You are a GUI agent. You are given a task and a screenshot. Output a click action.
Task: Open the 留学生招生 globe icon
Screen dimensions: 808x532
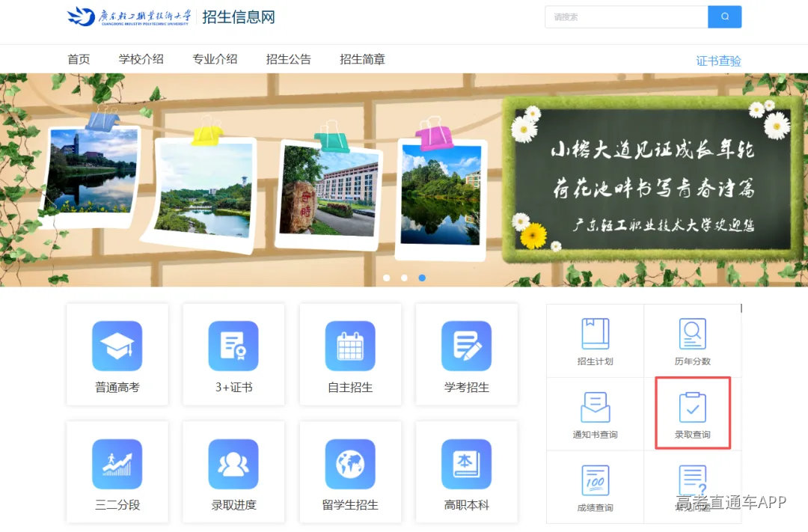click(x=350, y=464)
